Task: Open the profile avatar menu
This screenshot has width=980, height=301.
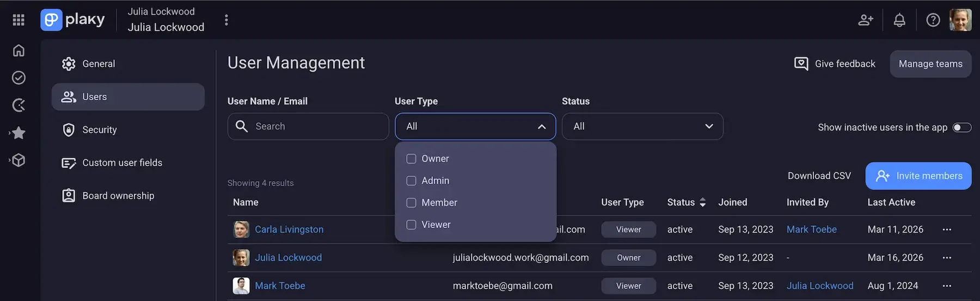Action: coord(960,20)
